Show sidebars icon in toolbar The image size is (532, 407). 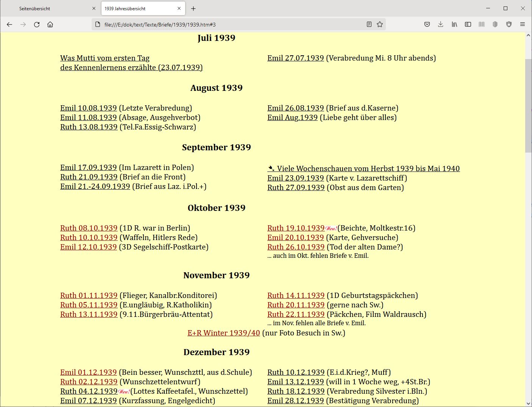[468, 25]
